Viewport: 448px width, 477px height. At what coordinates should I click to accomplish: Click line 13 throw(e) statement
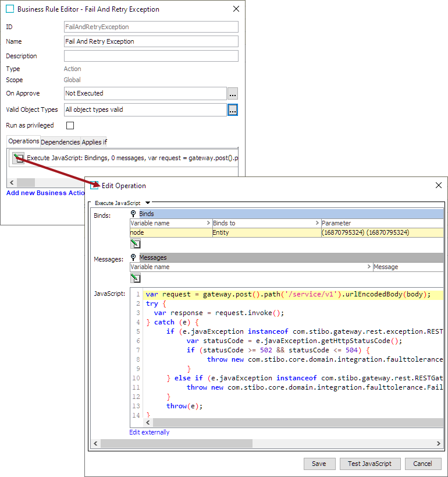pos(184,406)
